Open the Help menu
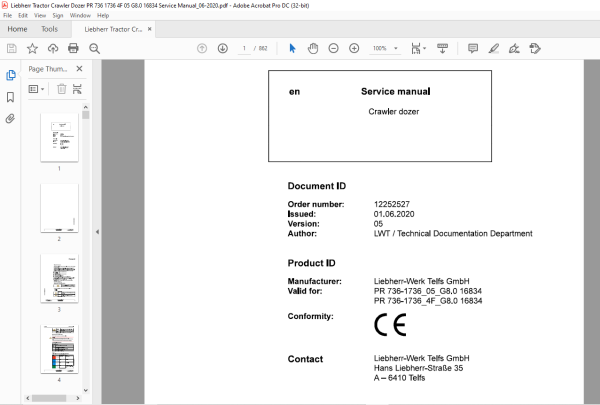The image size is (600, 405). click(x=103, y=15)
